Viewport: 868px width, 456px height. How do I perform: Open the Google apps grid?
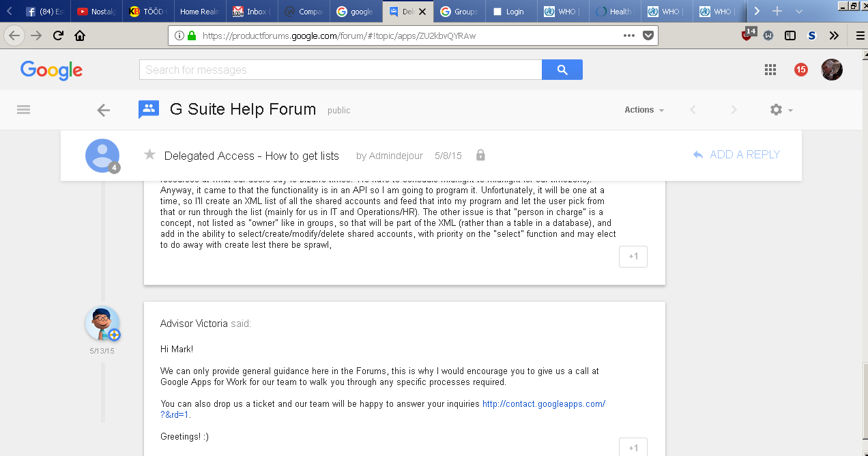pyautogui.click(x=770, y=69)
